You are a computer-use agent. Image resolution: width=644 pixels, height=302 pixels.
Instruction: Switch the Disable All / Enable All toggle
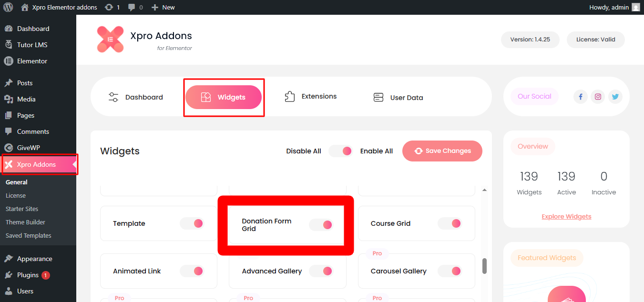point(341,151)
